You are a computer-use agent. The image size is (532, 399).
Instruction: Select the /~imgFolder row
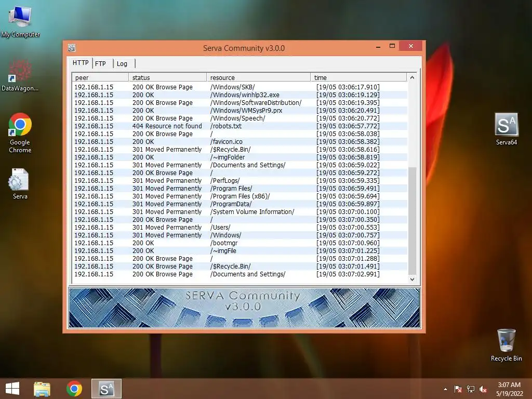point(240,157)
